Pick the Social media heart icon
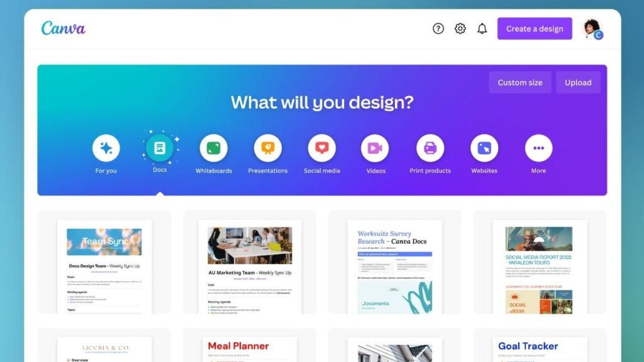The image size is (644, 362). [x=322, y=148]
